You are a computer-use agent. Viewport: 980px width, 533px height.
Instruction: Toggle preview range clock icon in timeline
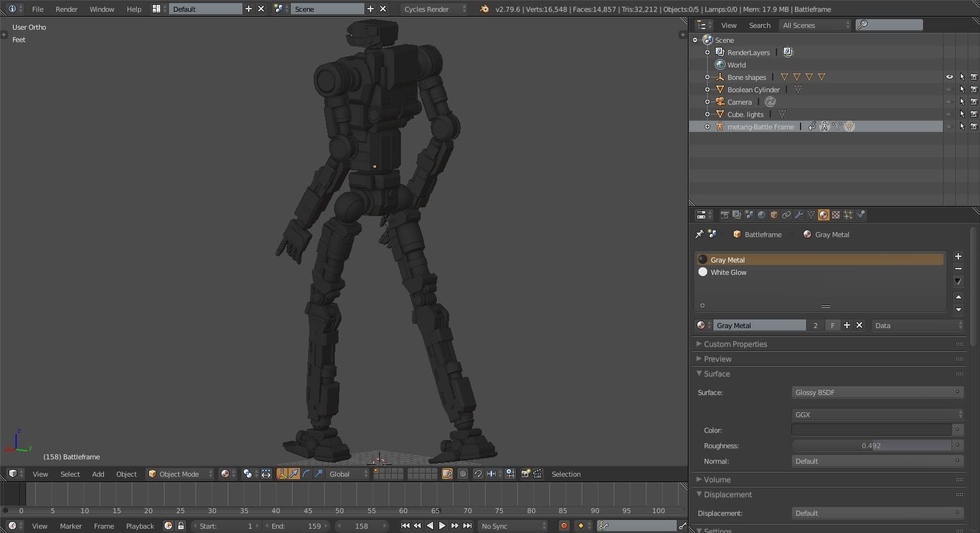point(168,526)
